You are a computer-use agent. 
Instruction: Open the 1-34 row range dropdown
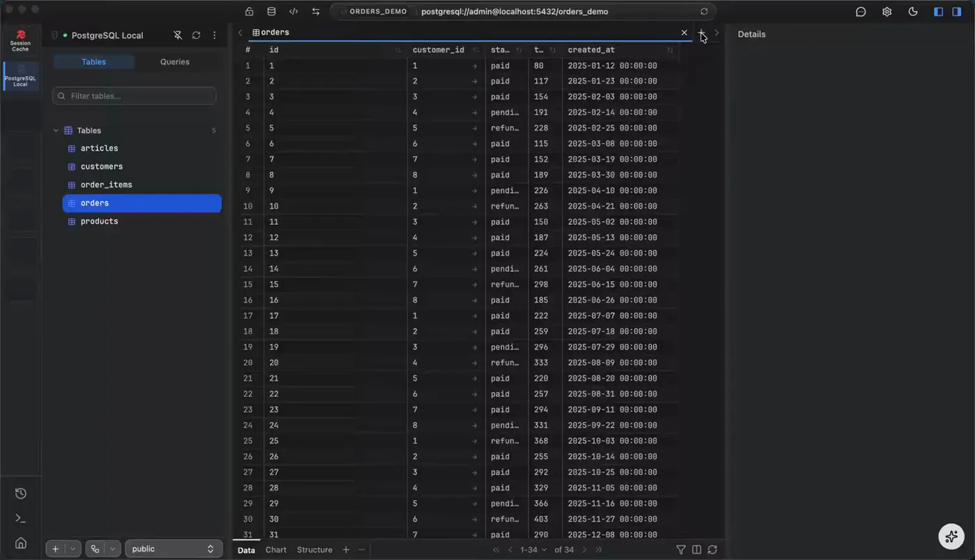[x=533, y=550]
